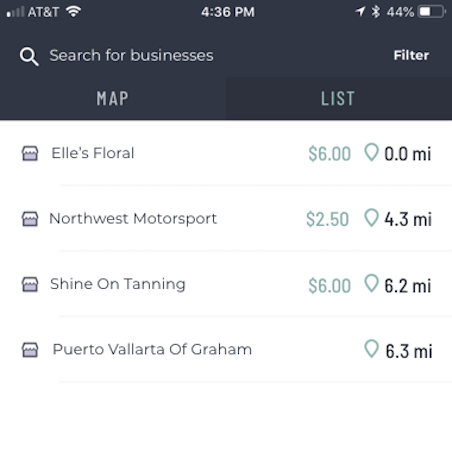Open Northwest Motorsport listing
Screen dimensions: 452x452
[x=226, y=218]
